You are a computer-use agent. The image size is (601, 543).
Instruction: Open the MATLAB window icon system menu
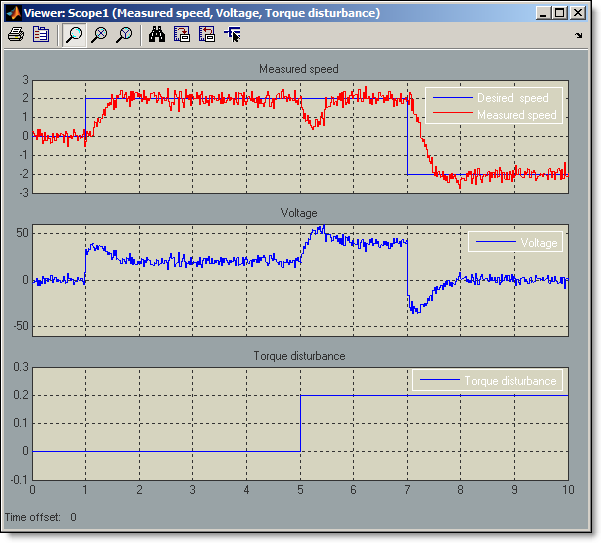13,13
